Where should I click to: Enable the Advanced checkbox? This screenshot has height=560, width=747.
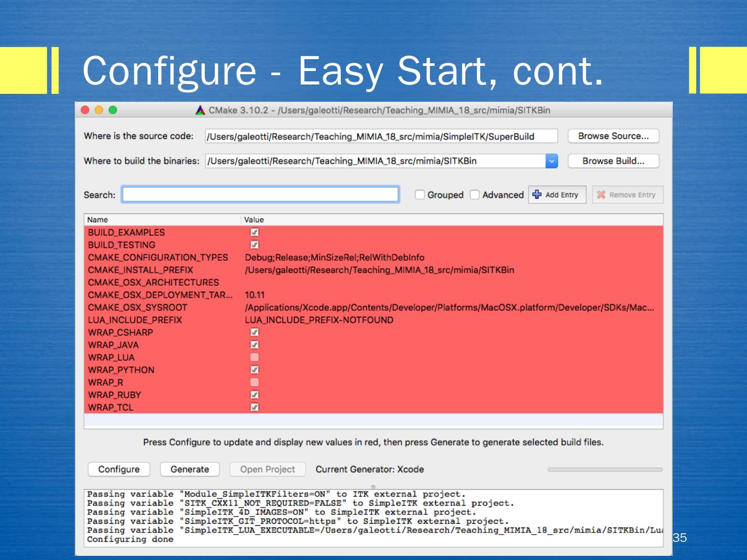click(475, 194)
